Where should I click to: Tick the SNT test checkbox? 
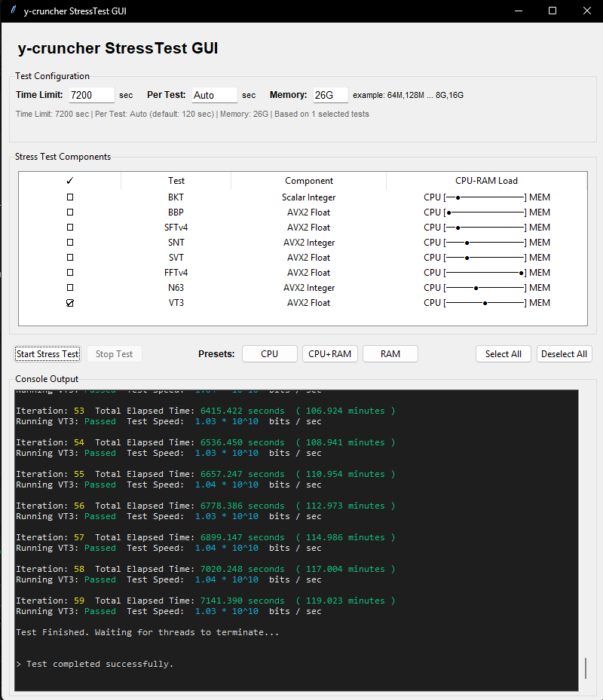pyautogui.click(x=70, y=243)
